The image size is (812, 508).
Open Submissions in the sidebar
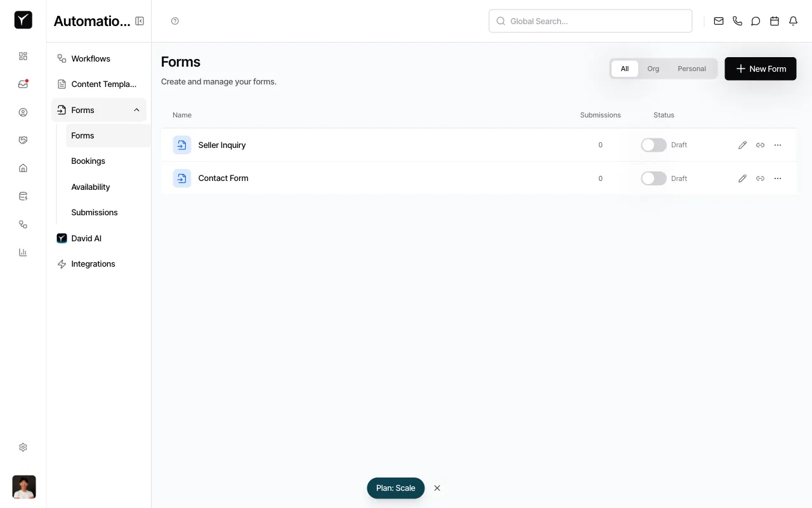coord(94,212)
